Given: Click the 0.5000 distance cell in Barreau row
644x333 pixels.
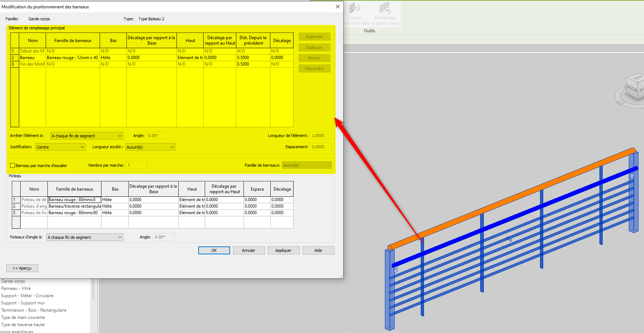Looking at the screenshot, I should [x=253, y=58].
